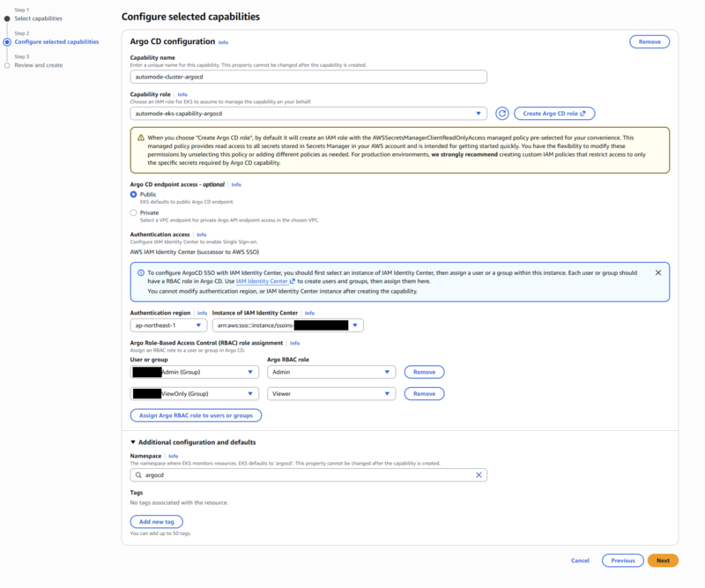Select the Private endpoint access option
This screenshot has height=588, width=705.
[134, 212]
